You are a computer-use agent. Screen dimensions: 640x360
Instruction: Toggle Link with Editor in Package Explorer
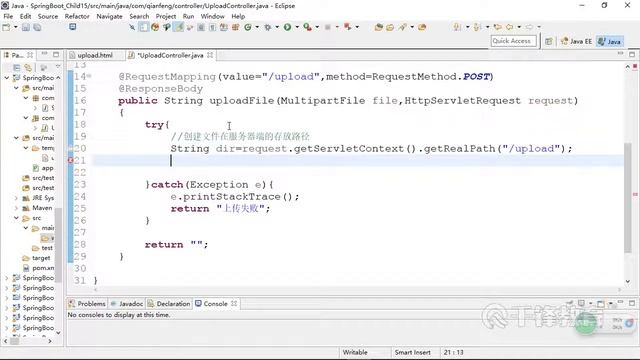(28, 67)
